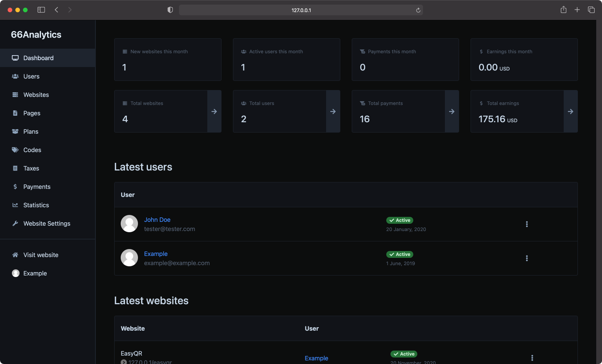
Task: Go to Users in the sidebar
Action: 48,76
